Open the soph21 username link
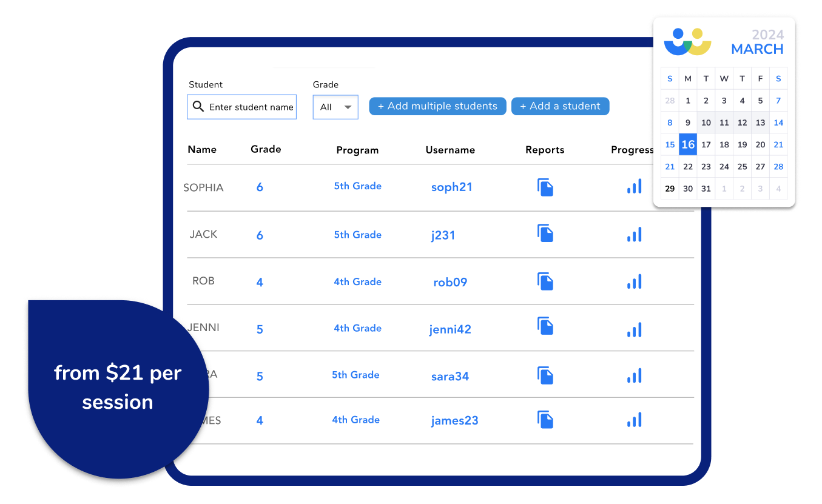 [451, 187]
